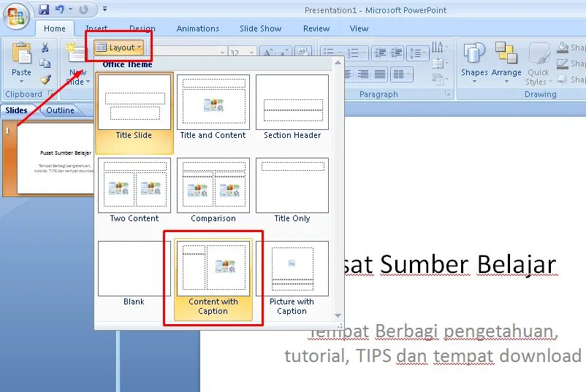Decrease the list indent level
586x392 pixels.
click(380, 53)
